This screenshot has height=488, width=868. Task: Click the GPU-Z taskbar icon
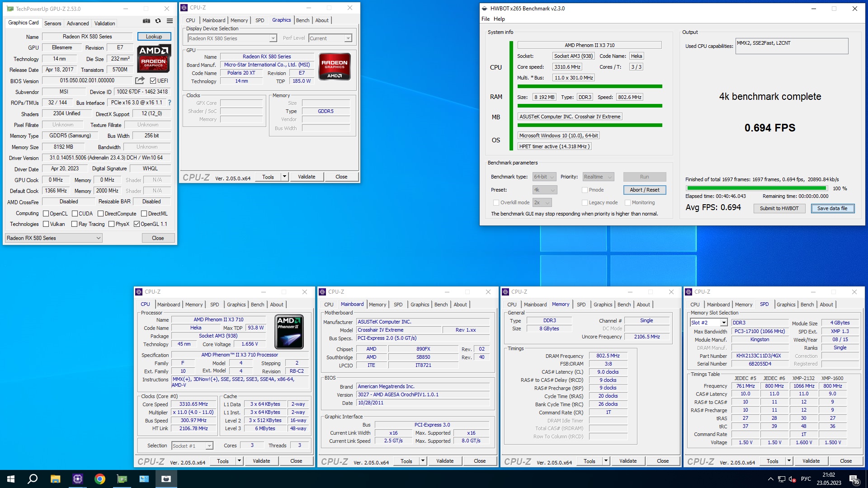pos(122,479)
